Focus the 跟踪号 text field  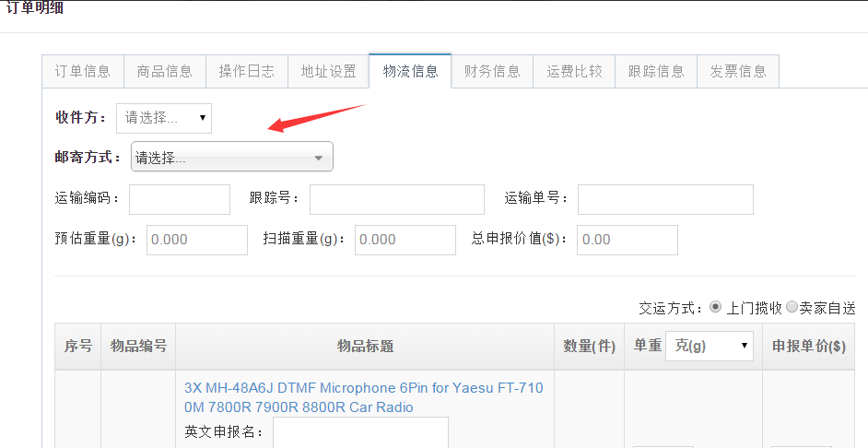[396, 199]
